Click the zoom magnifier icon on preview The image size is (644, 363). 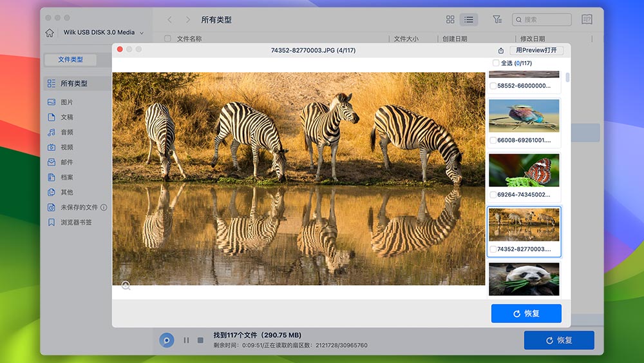(x=126, y=285)
